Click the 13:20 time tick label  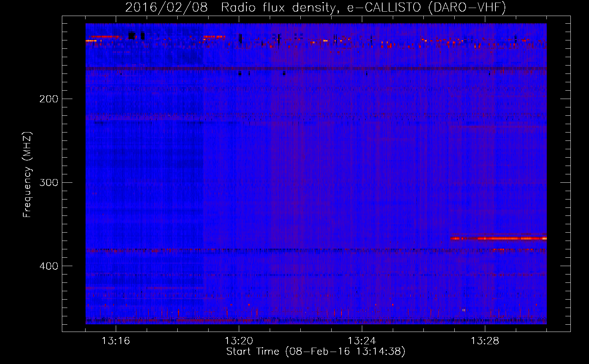tap(239, 341)
